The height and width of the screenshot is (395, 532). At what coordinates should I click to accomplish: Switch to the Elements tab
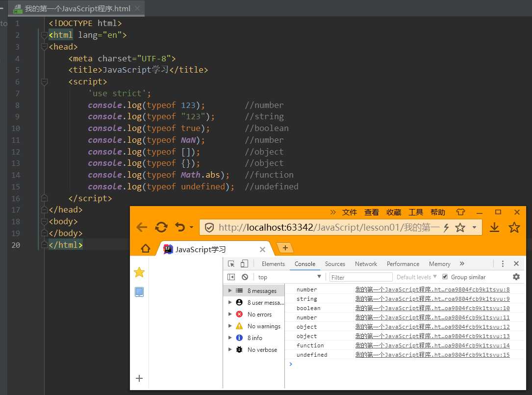coord(273,264)
